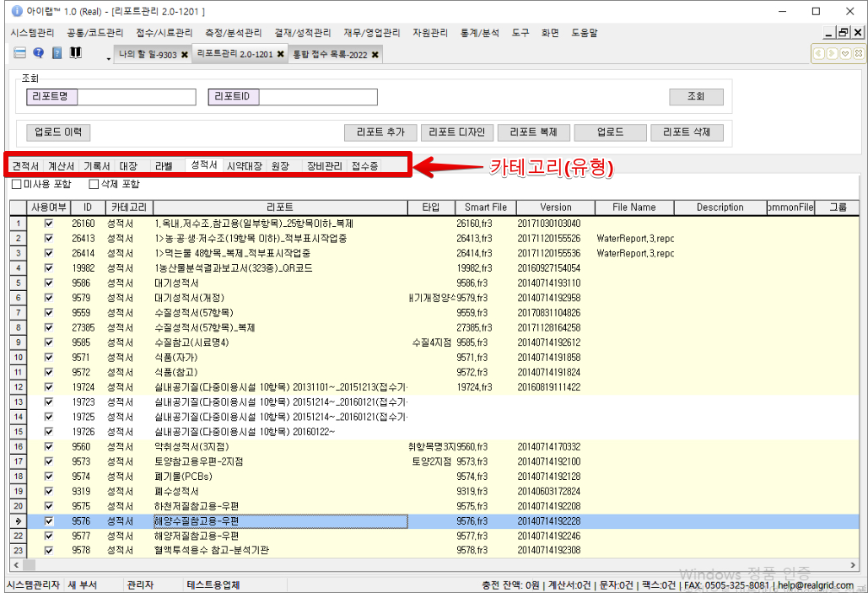
Task: Click the tab list dropdown arrow icon
Action: (x=844, y=54)
